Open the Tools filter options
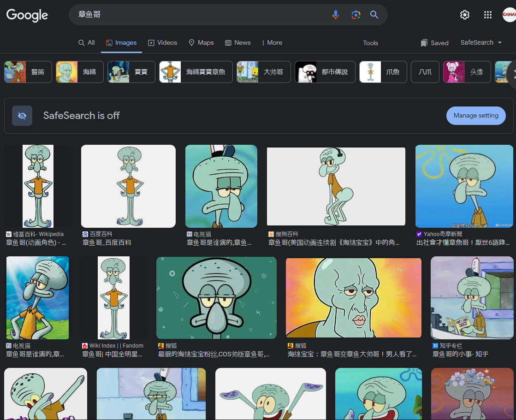 point(370,43)
